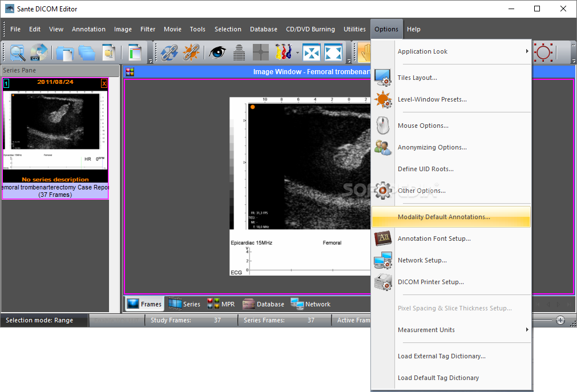This screenshot has height=392, width=577.
Task: Open the Utilities menu
Action: pyautogui.click(x=354, y=29)
